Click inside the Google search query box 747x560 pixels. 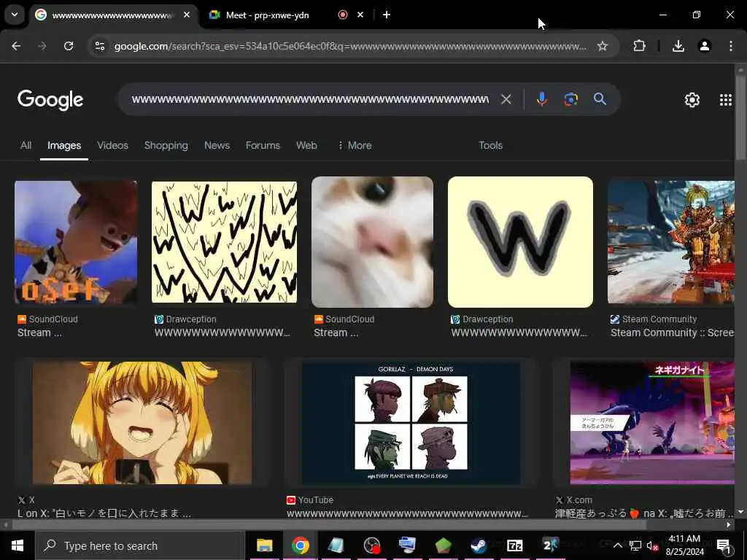(310, 99)
